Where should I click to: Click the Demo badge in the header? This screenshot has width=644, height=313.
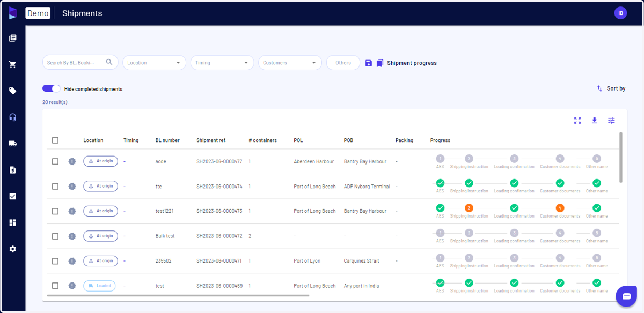[x=38, y=13]
